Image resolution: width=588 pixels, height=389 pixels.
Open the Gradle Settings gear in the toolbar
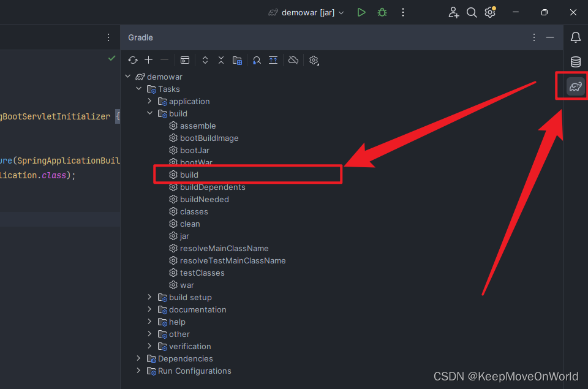click(314, 60)
